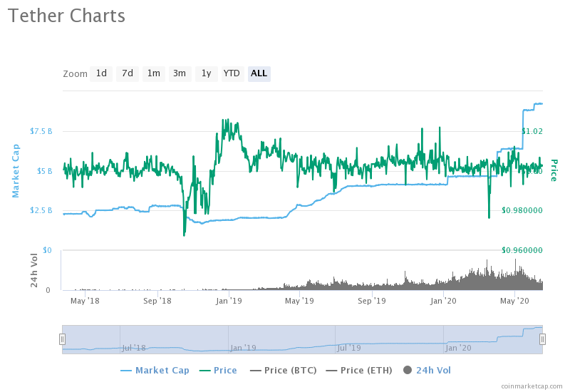Click the right navigator range handle

(x=542, y=339)
